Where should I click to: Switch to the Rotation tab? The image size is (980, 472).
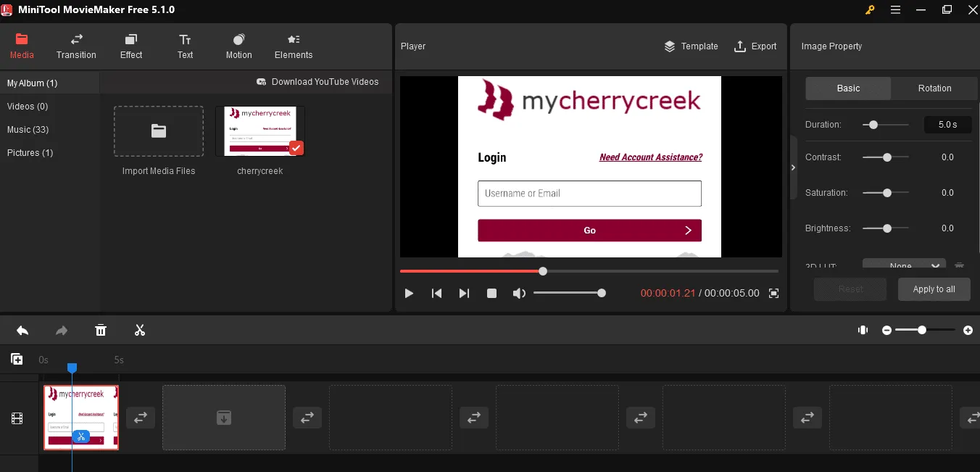(x=934, y=88)
